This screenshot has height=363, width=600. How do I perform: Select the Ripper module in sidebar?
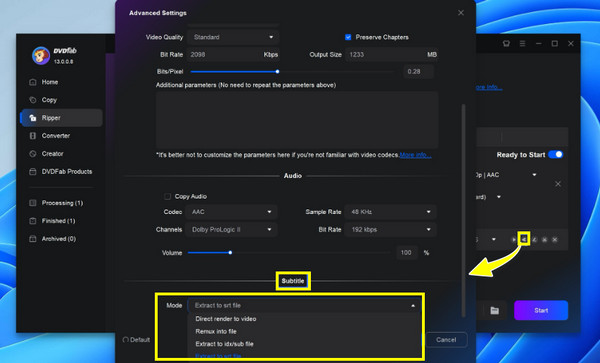(x=62, y=118)
